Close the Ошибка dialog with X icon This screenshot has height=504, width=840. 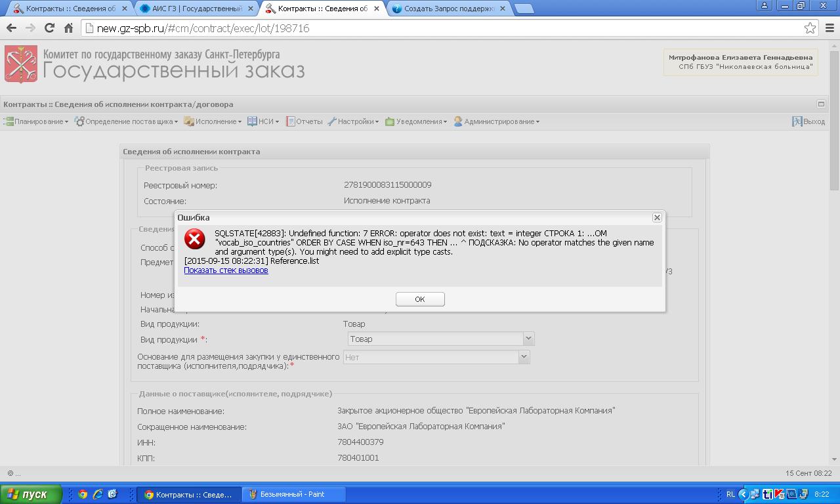click(x=656, y=217)
